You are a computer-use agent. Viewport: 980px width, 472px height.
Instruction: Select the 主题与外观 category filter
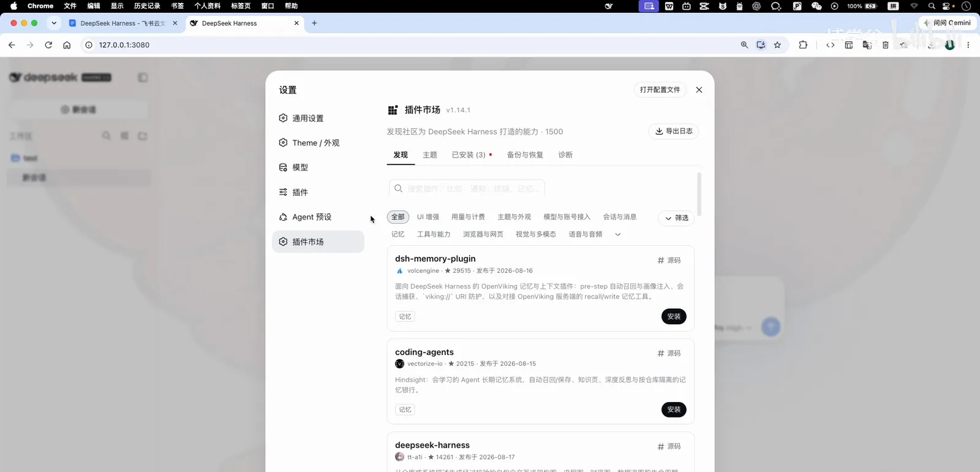[x=514, y=217]
